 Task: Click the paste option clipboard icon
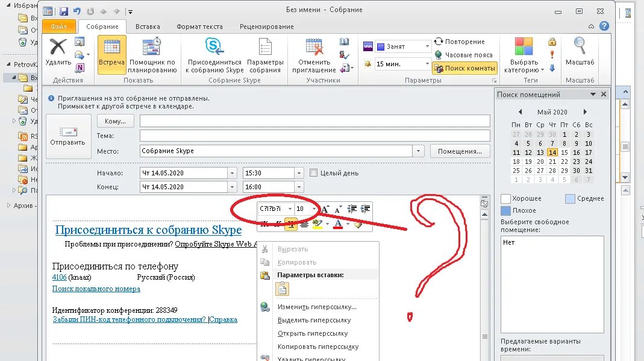coord(282,289)
